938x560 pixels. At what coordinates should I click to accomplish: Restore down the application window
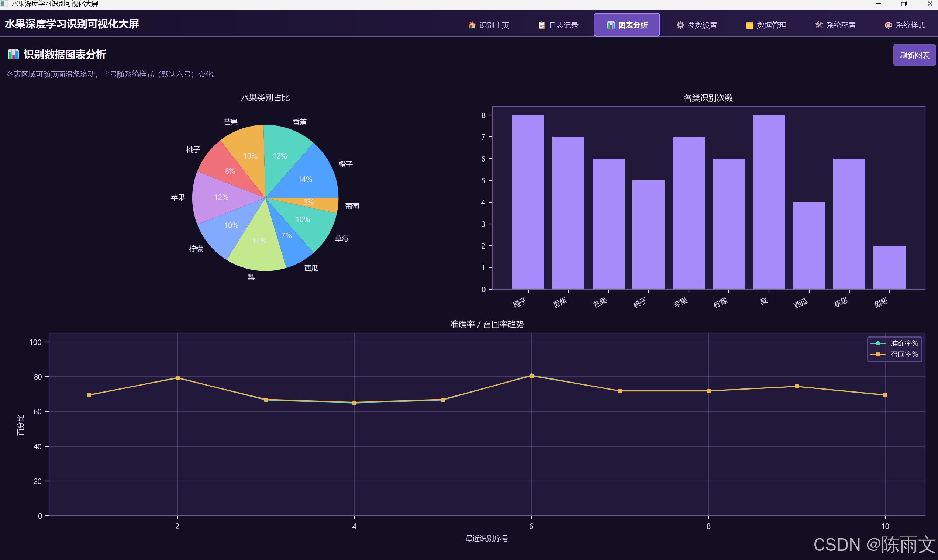pos(904,4)
